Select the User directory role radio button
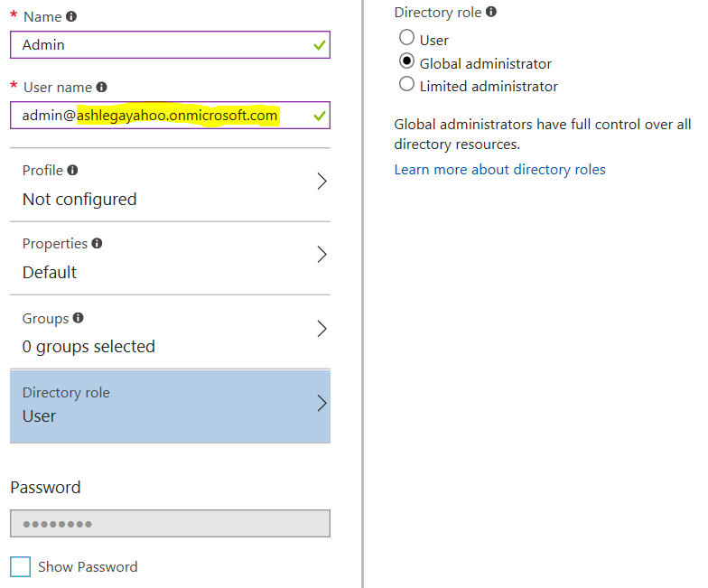This screenshot has height=588, width=708. point(406,38)
